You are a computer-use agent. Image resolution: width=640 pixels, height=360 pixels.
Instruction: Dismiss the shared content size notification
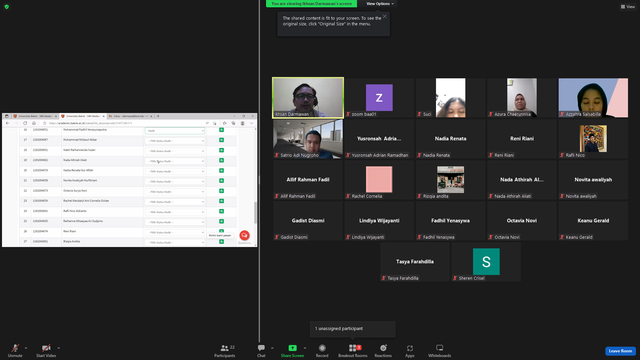tap(384, 17)
